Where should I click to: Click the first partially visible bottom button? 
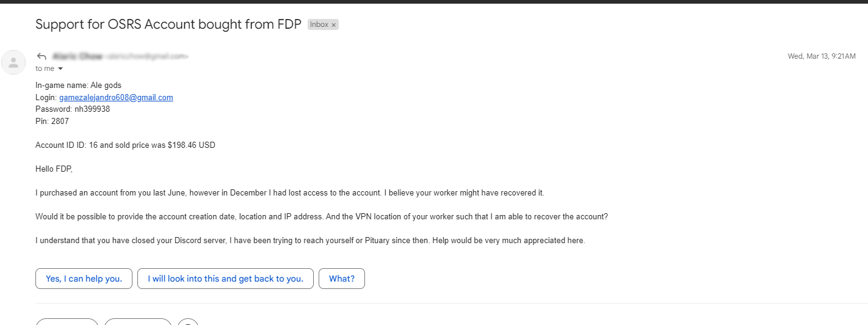(67, 322)
